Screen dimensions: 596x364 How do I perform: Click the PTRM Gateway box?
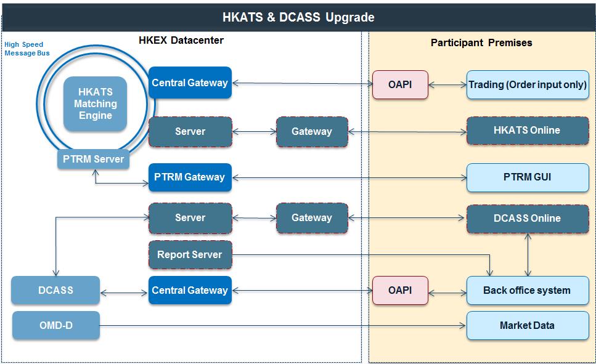pos(190,177)
